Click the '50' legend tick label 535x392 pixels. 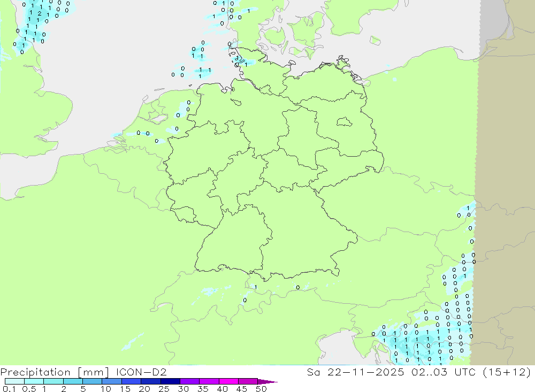[x=262, y=389]
